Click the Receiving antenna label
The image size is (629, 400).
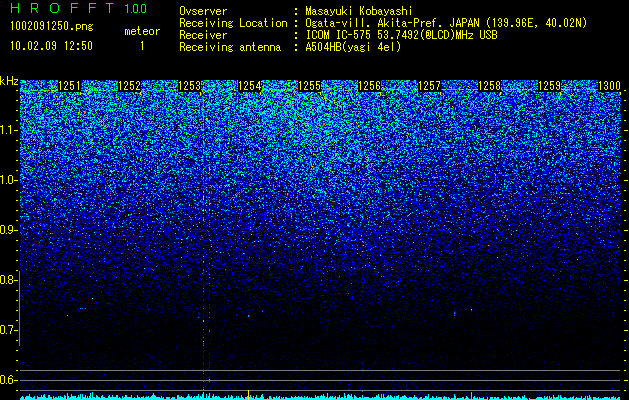pos(230,47)
